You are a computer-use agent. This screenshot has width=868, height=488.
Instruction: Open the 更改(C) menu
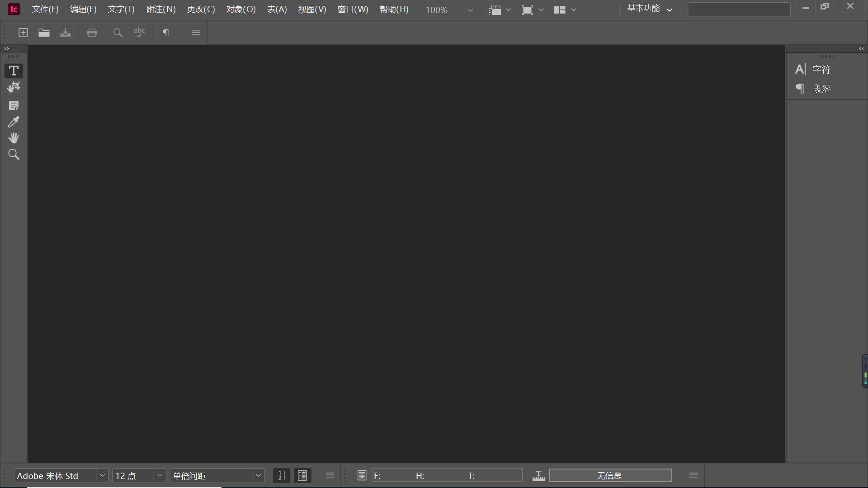click(201, 9)
